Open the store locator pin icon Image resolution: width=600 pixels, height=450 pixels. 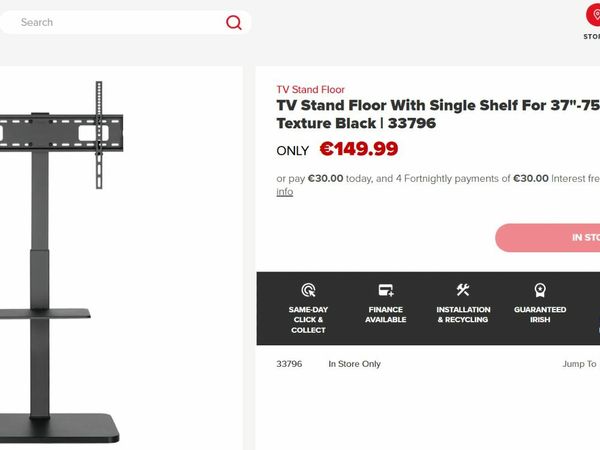click(x=596, y=14)
